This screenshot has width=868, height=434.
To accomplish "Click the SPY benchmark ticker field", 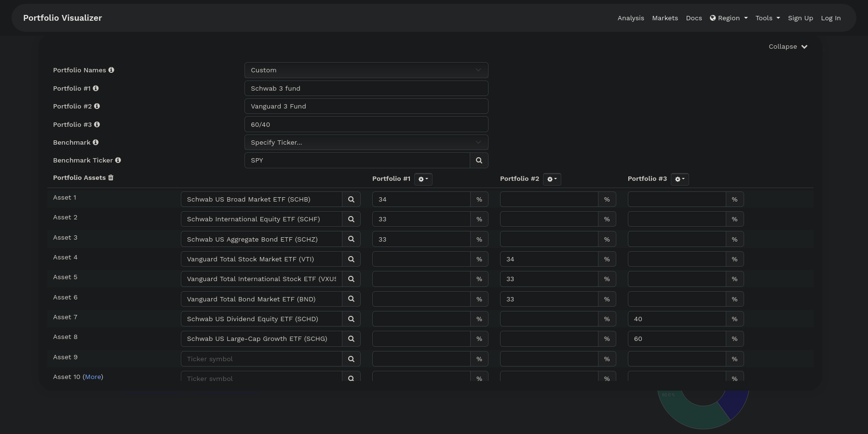I will pyautogui.click(x=357, y=160).
